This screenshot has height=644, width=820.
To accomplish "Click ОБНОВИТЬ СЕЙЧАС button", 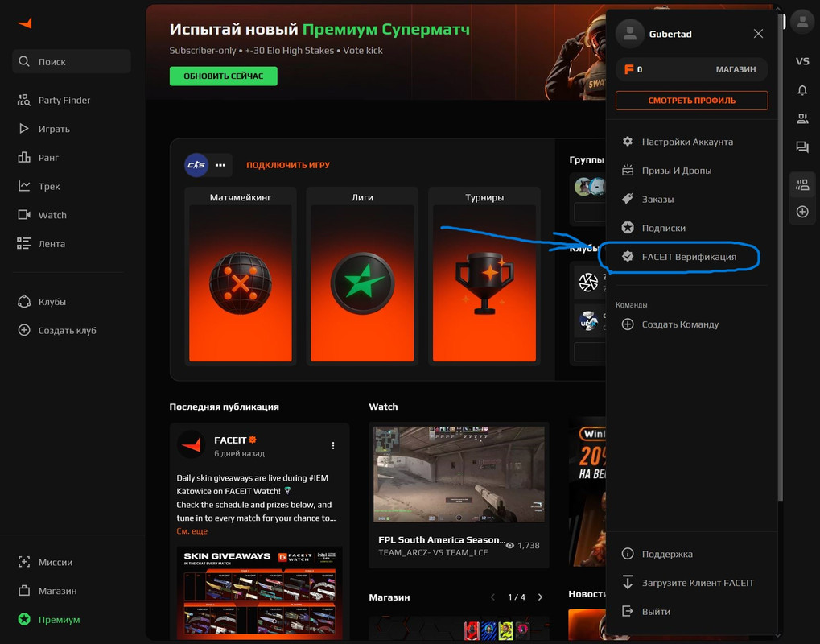I will click(223, 76).
